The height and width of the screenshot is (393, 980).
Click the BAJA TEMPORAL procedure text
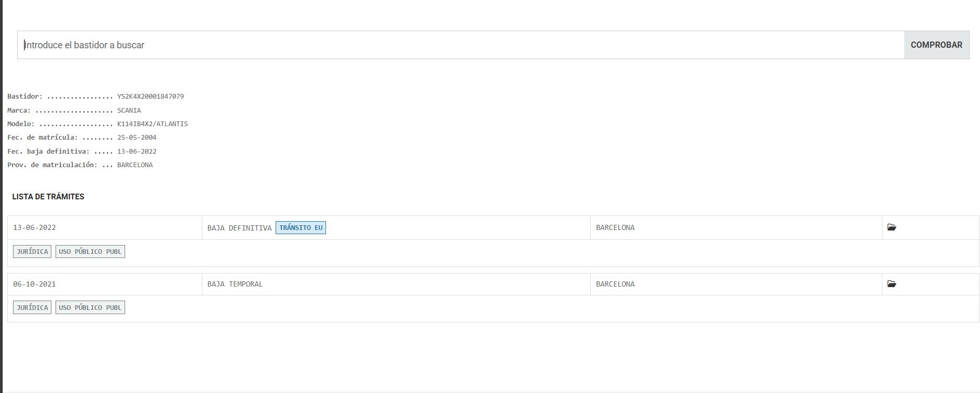[235, 284]
